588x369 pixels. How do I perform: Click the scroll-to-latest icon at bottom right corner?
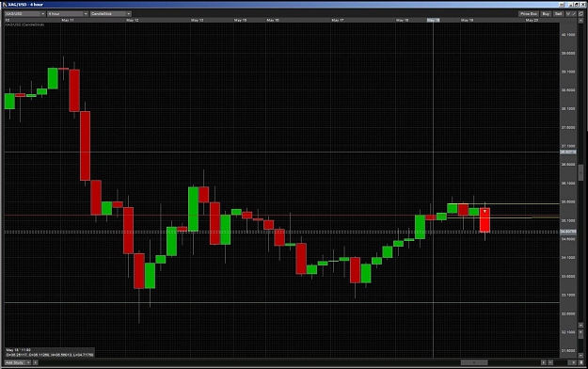[x=580, y=362]
